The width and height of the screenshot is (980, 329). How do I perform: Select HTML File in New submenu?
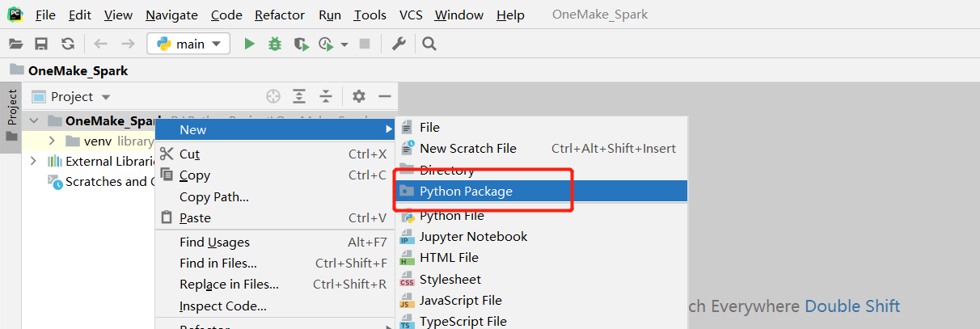pyautogui.click(x=542, y=258)
